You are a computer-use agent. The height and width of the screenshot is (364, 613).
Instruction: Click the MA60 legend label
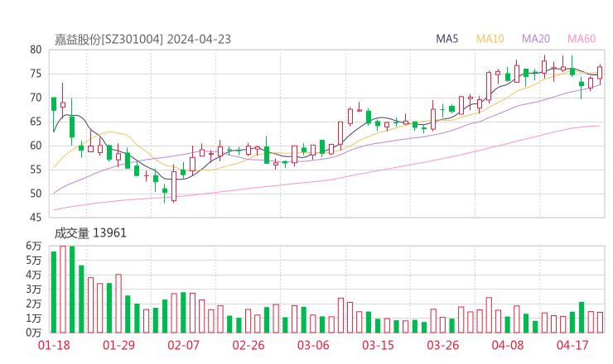tap(582, 39)
